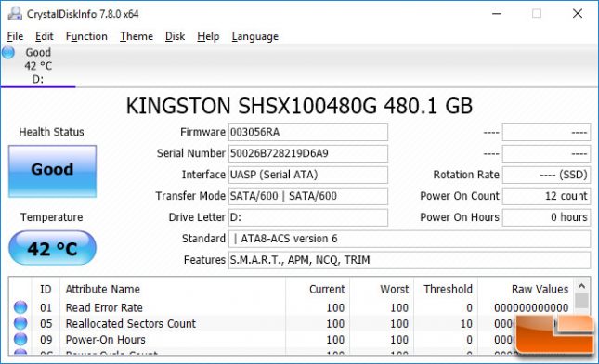Click the Serial Number field
The height and width of the screenshot is (364, 599).
(x=308, y=153)
